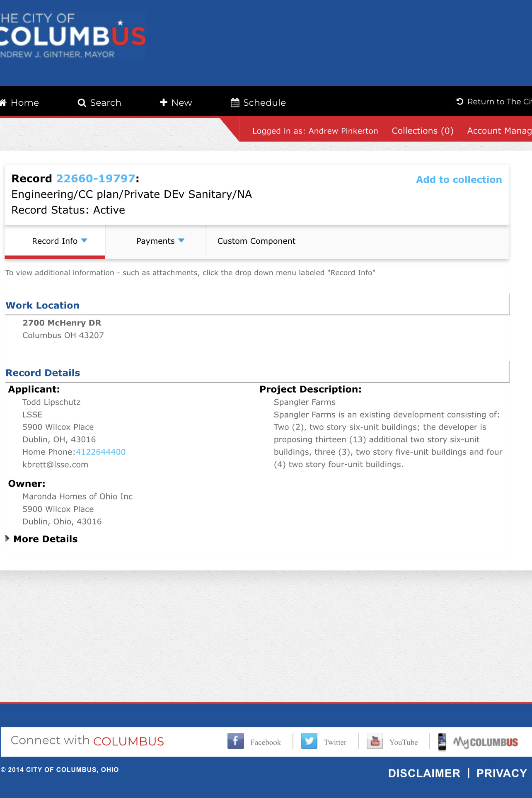532x798 pixels.
Task: Open the PRIVACY footer link
Action: click(x=502, y=773)
